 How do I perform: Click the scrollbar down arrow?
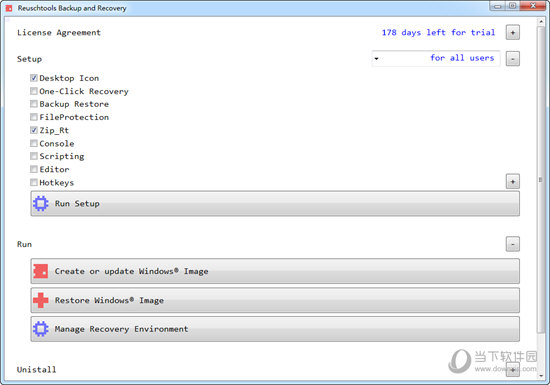pyautogui.click(x=540, y=376)
